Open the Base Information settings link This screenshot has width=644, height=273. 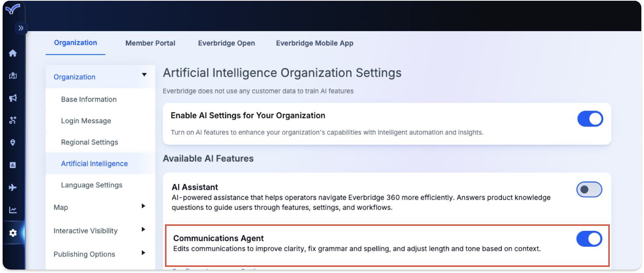89,100
